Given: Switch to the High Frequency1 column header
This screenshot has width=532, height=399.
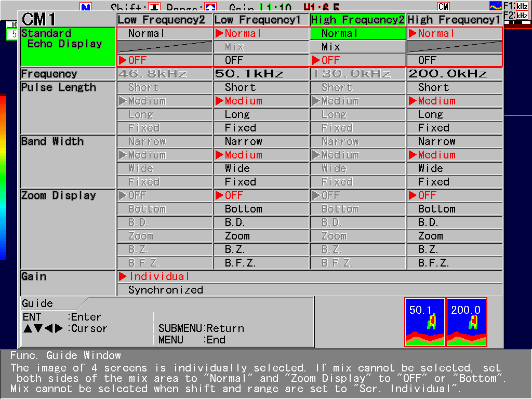Looking at the screenshot, I should click(455, 20).
